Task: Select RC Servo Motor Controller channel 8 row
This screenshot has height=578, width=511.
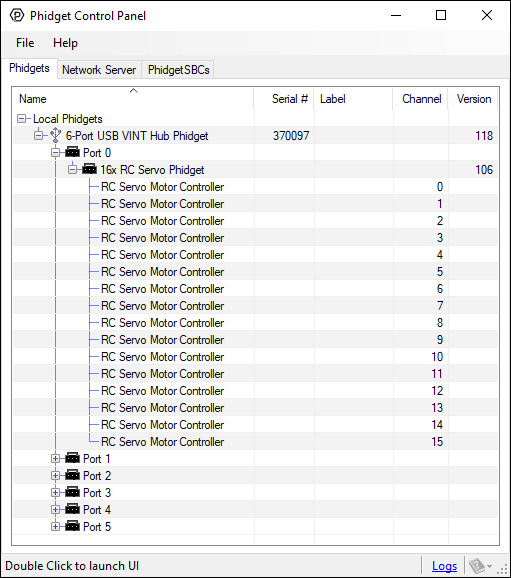Action: tap(256, 323)
